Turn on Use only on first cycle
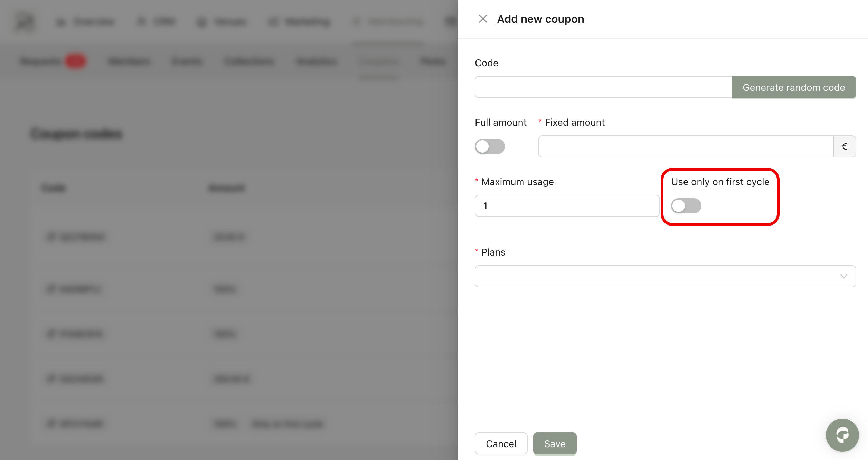868x460 pixels. (686, 206)
